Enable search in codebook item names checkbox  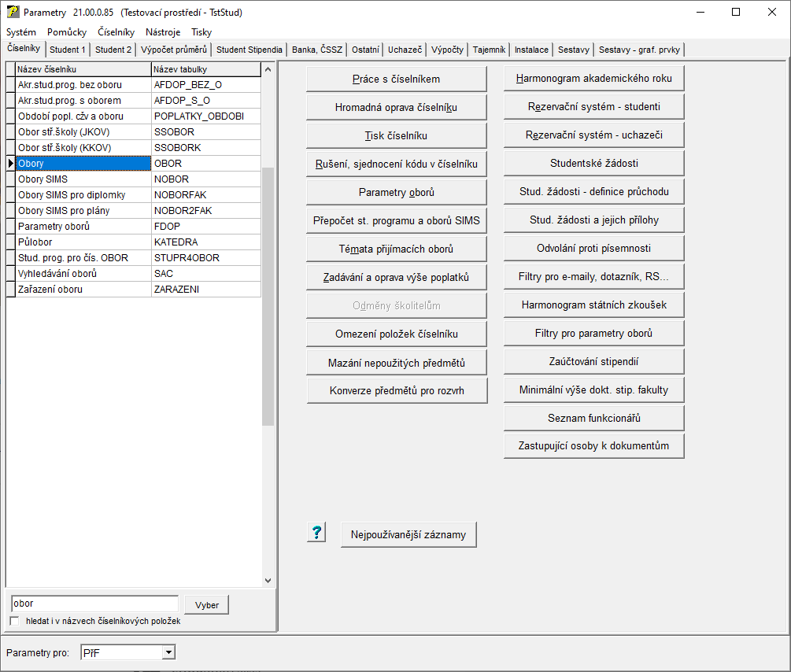tap(15, 622)
